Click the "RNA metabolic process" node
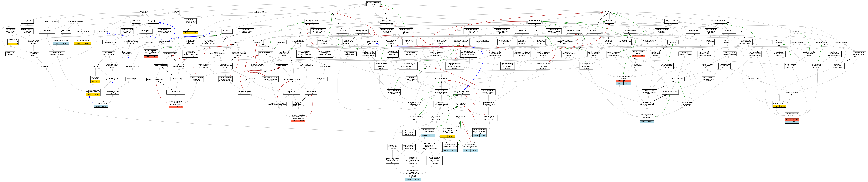 428,66
